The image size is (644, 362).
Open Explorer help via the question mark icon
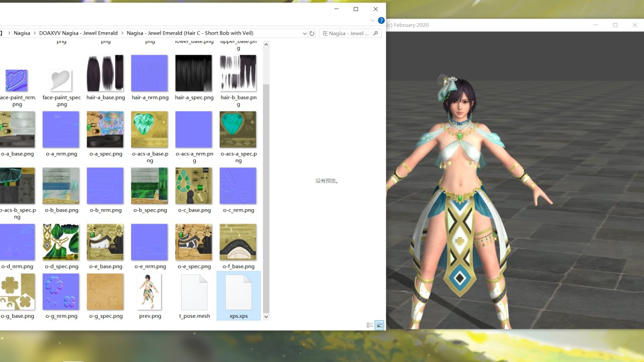tap(381, 21)
